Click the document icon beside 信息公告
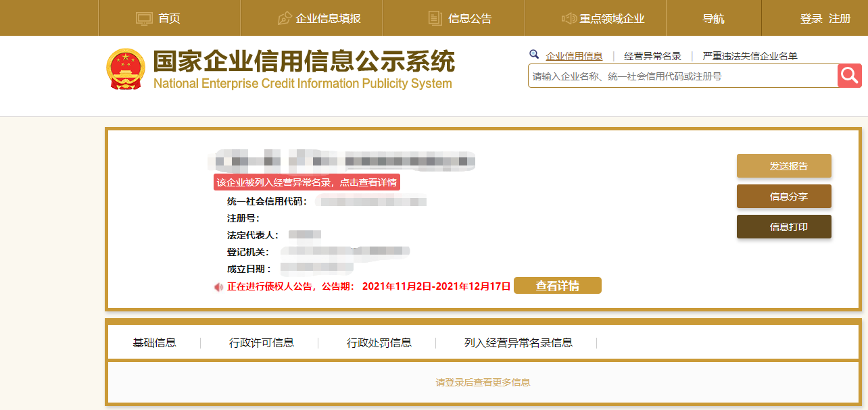The height and width of the screenshot is (410, 868). 435,18
